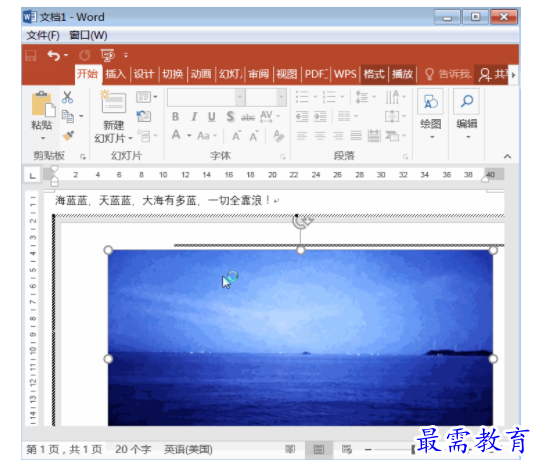Click the rotate handle above the picture
Image resolution: width=538 pixels, height=472 pixels.
click(301, 221)
